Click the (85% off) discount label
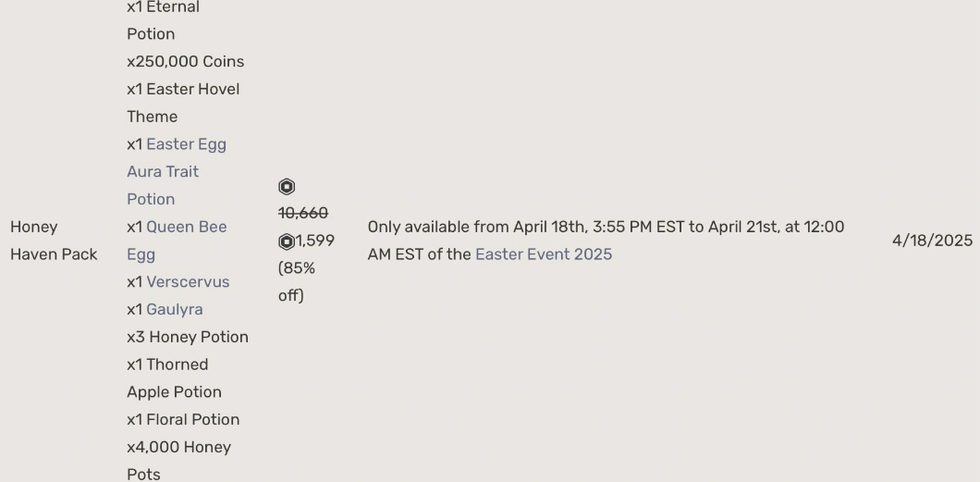The height and width of the screenshot is (482, 980). click(297, 281)
